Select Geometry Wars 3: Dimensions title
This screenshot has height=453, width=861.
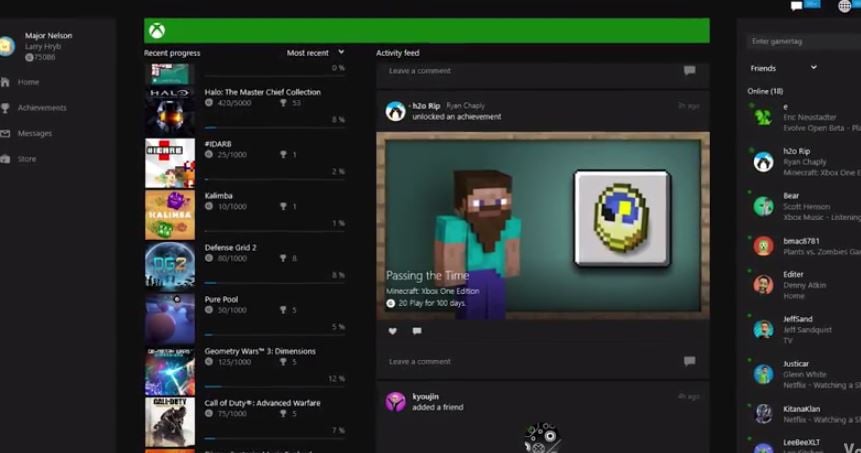coord(260,351)
